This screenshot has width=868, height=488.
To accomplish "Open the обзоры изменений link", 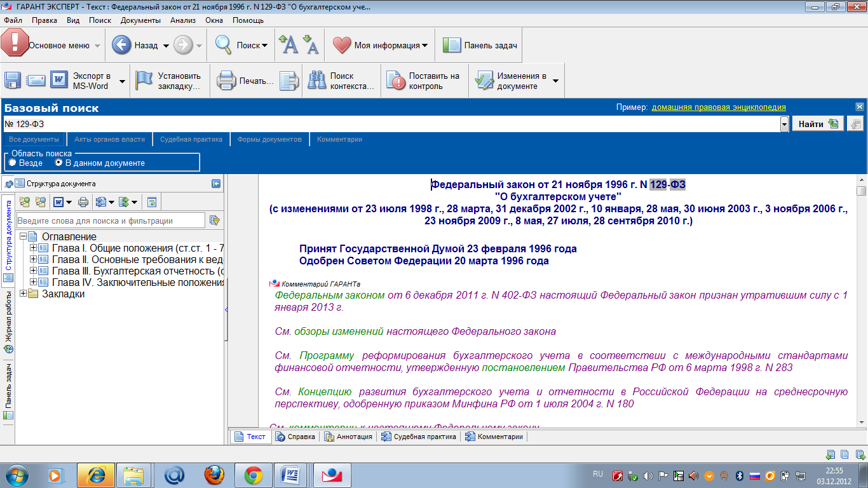I will (x=339, y=331).
